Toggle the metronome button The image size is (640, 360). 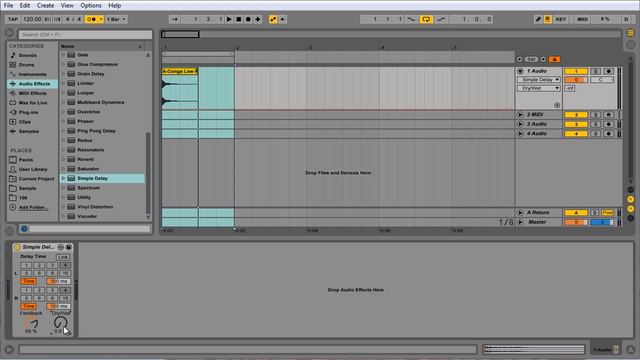[x=93, y=19]
